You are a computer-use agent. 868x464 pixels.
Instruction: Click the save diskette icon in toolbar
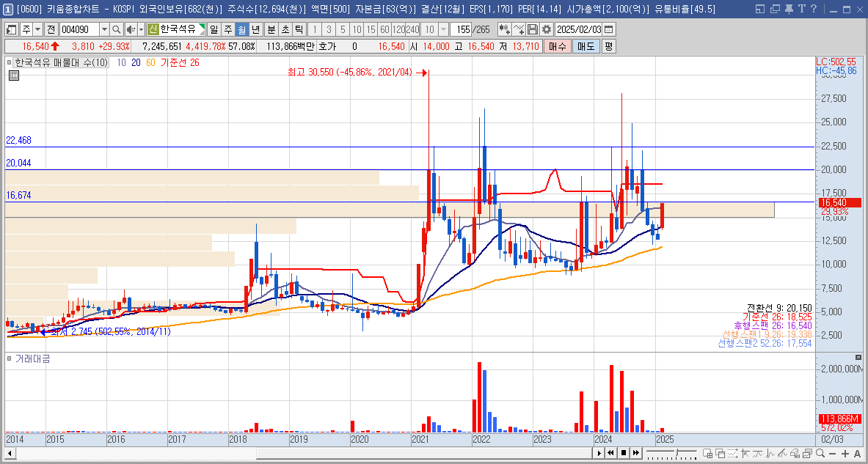tap(533, 30)
